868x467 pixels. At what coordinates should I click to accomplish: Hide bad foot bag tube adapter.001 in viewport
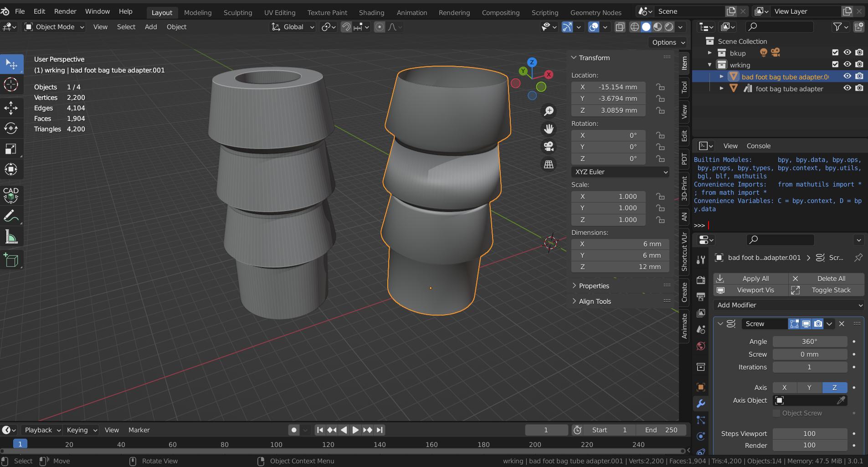tap(847, 76)
